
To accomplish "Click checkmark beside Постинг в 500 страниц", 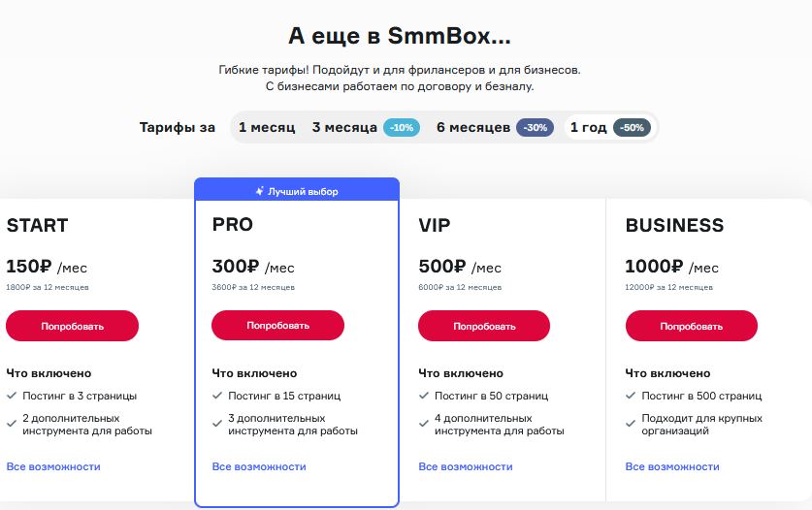I will pyautogui.click(x=631, y=396).
